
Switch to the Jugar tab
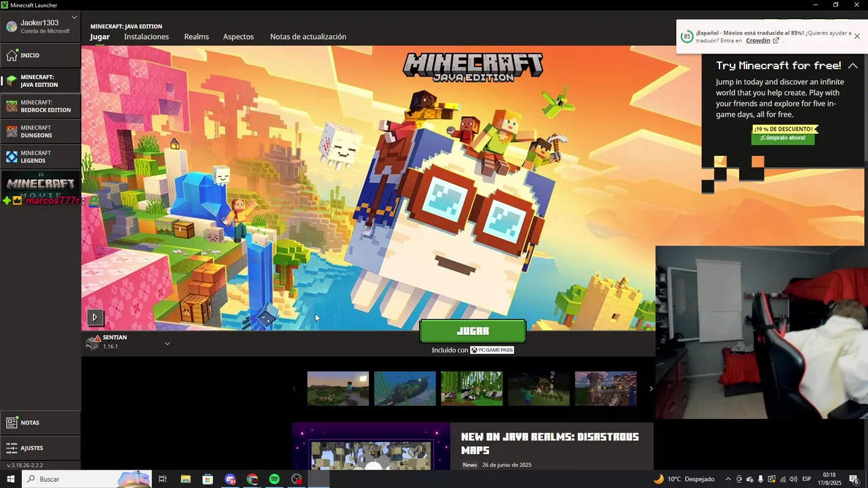tap(100, 37)
